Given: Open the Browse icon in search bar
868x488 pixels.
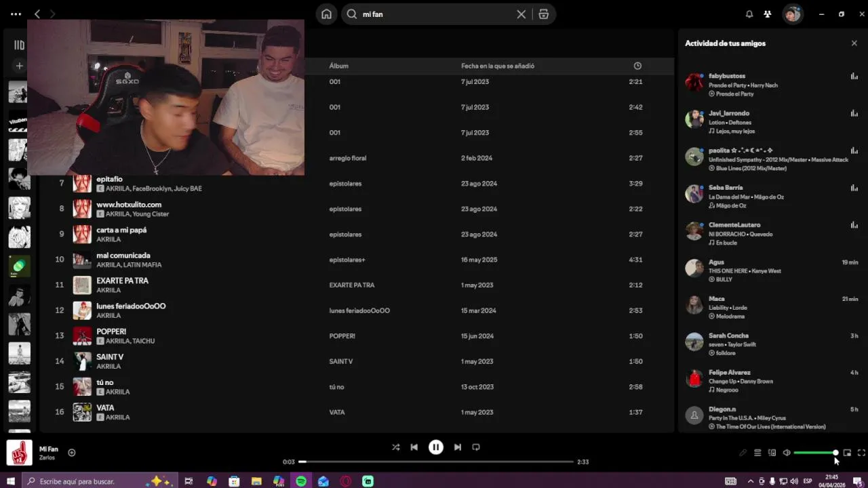Looking at the screenshot, I should point(543,14).
